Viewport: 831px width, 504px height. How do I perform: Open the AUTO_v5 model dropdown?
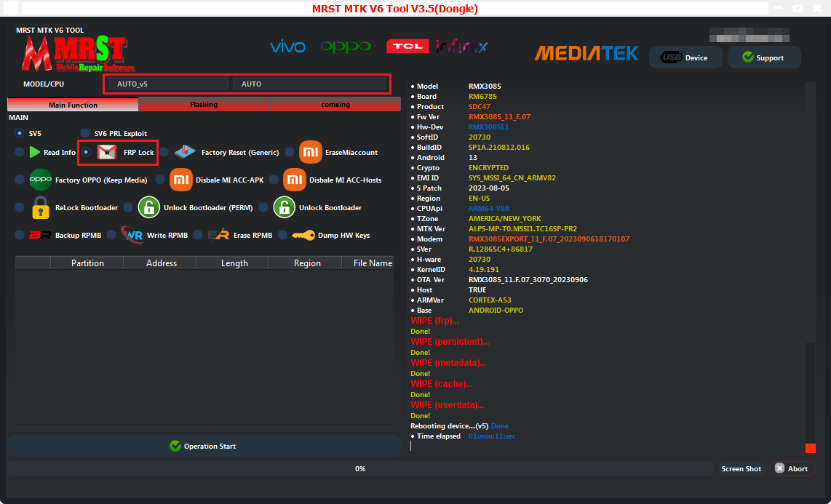[x=168, y=84]
